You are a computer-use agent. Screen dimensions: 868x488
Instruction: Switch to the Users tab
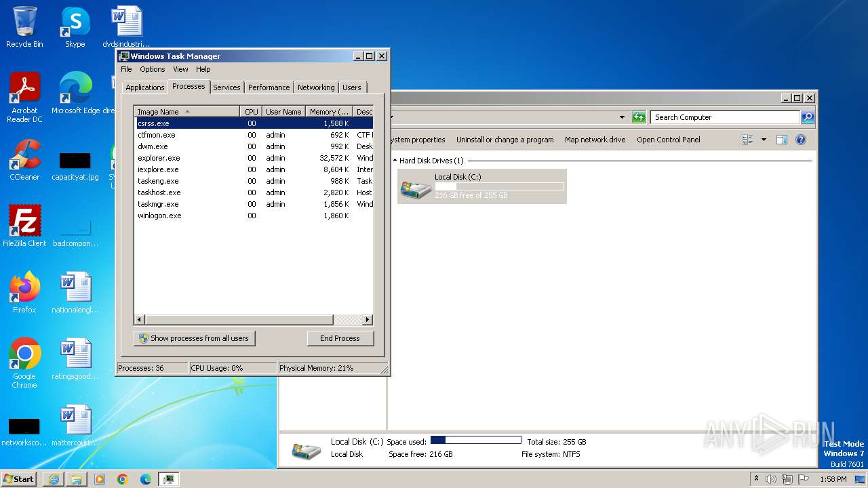352,87
